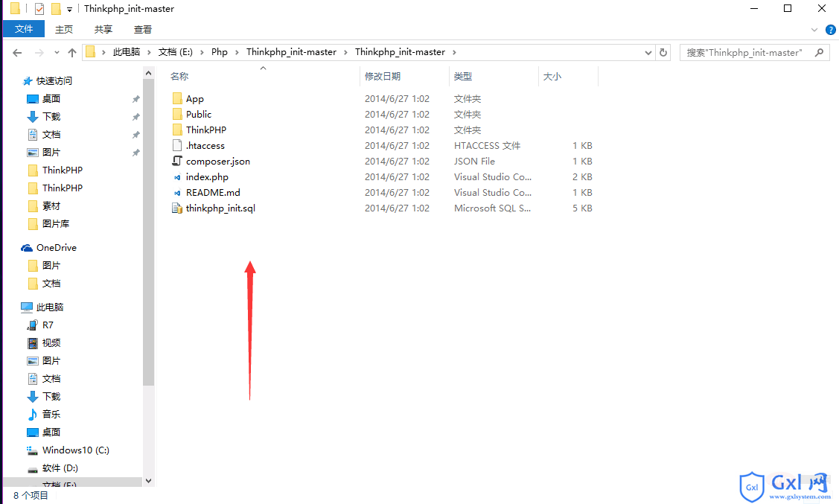The width and height of the screenshot is (839, 504).
Task: Navigate to the Php breadcrumb
Action: tap(220, 52)
